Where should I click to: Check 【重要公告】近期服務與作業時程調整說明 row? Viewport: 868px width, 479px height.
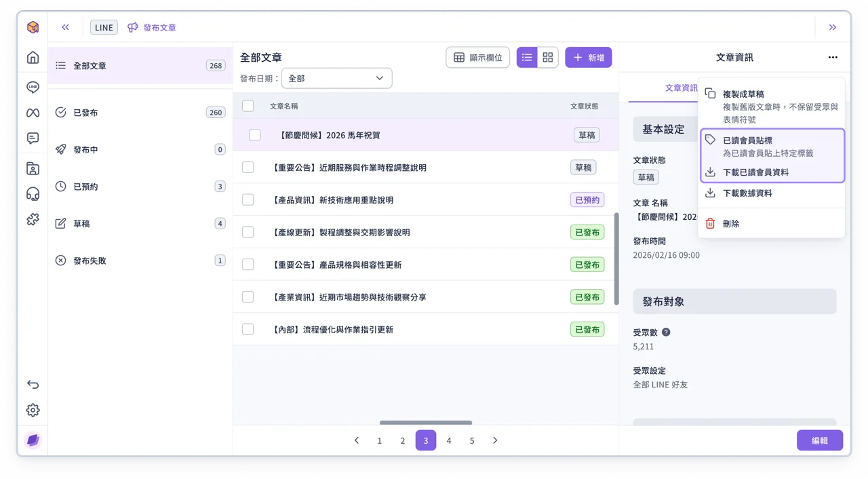248,168
